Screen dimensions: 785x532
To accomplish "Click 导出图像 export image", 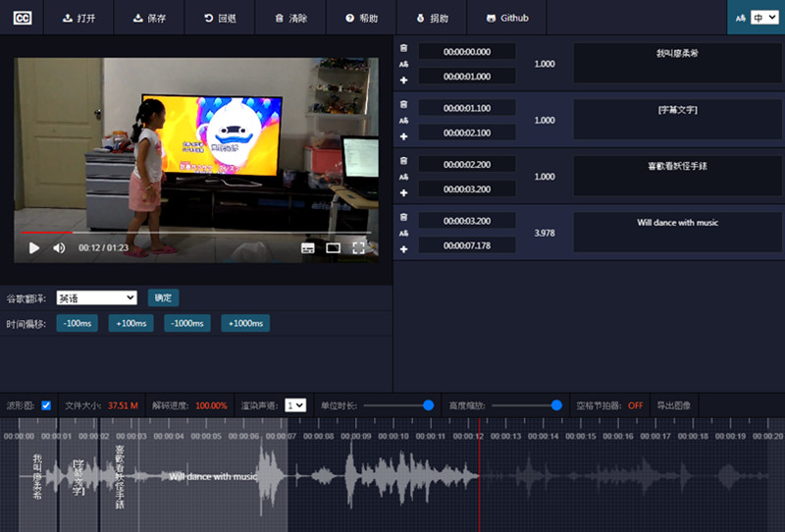I will pos(674,405).
